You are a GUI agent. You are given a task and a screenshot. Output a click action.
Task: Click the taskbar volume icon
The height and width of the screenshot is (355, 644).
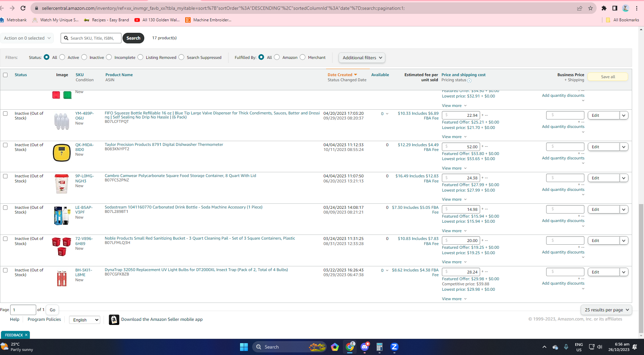(x=600, y=347)
